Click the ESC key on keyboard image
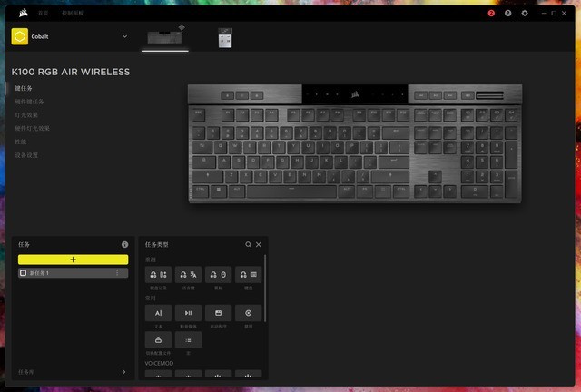The image size is (581, 392). tap(199, 115)
